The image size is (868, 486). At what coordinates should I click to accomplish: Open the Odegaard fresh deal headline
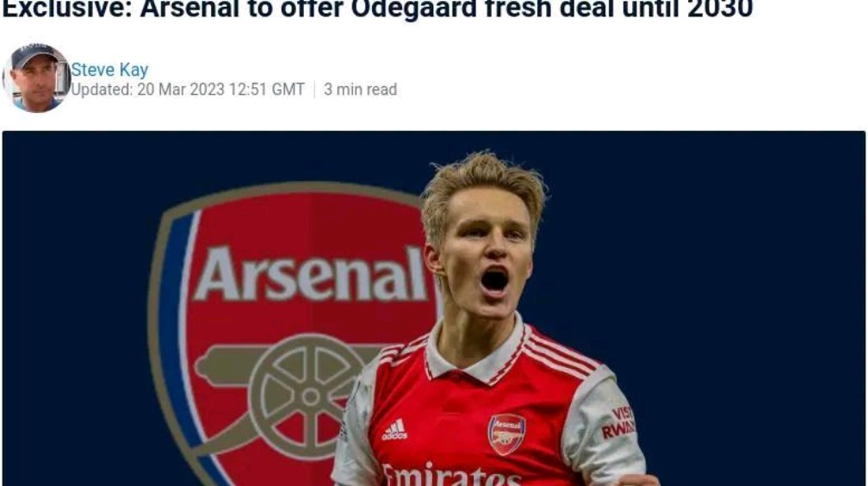click(377, 9)
